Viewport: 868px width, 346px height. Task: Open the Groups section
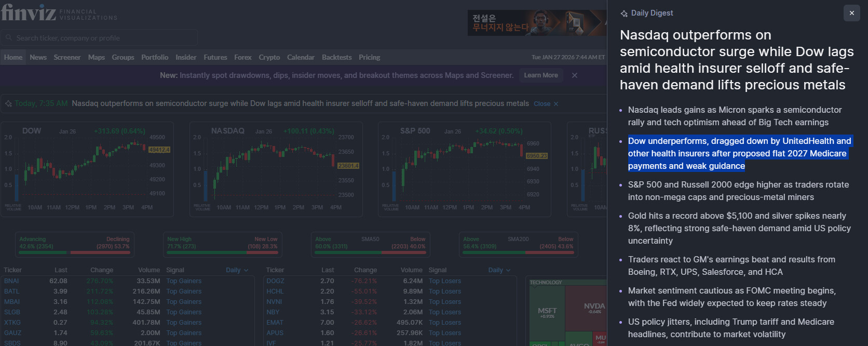(123, 57)
